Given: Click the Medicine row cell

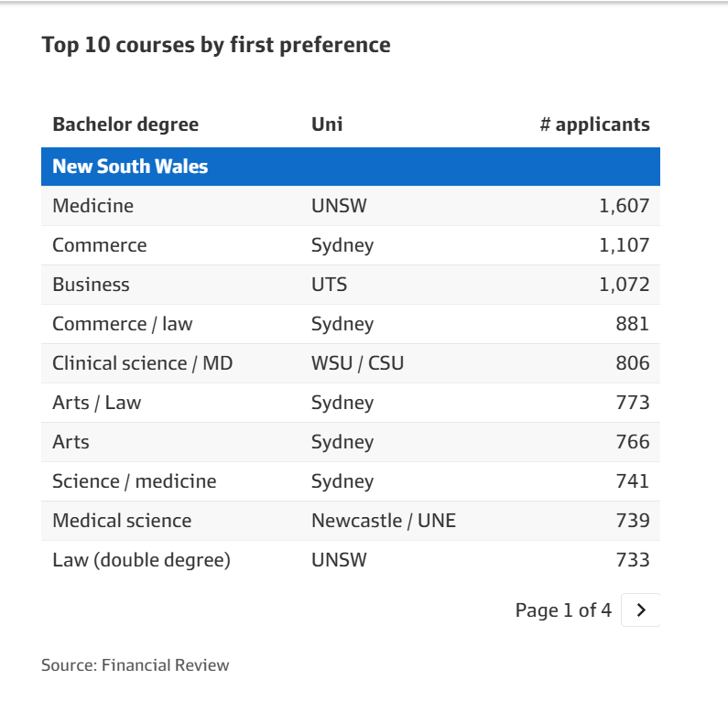Looking at the screenshot, I should click(x=92, y=206).
